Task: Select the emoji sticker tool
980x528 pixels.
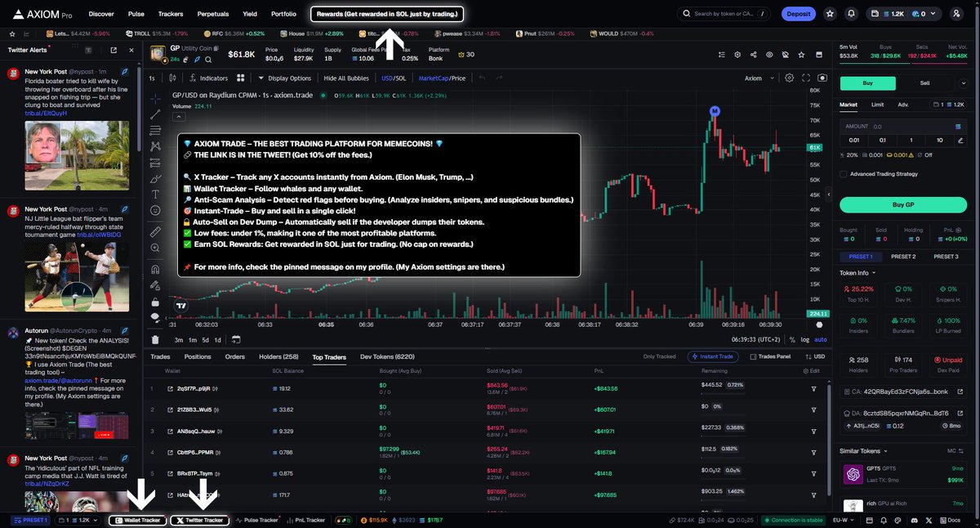Action: (x=156, y=211)
